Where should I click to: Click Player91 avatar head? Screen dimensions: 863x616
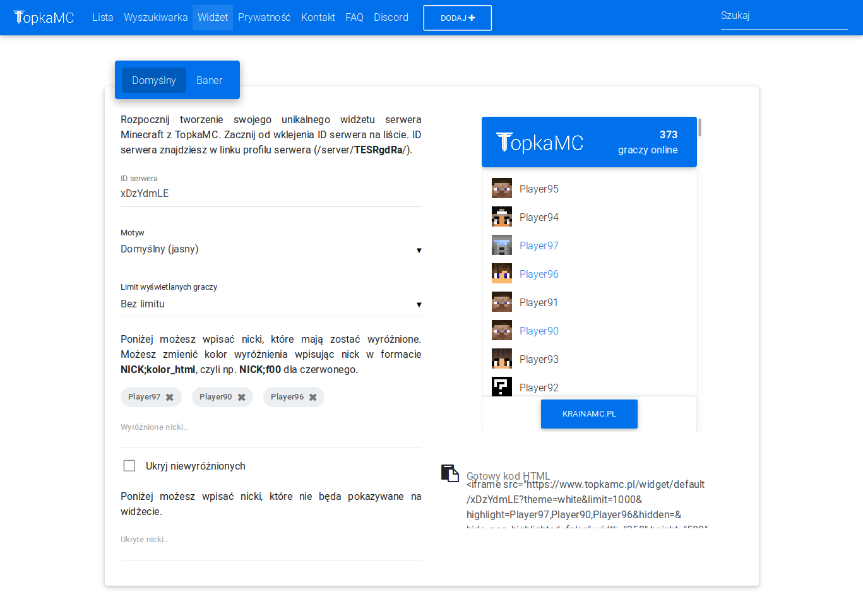(502, 302)
